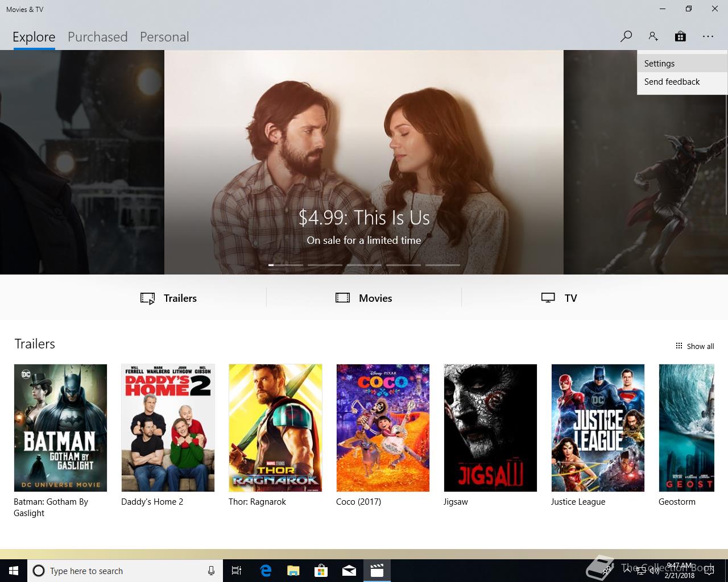Launch Microsoft Edge from the taskbar
Viewport: 728px width, 582px height.
[x=266, y=571]
